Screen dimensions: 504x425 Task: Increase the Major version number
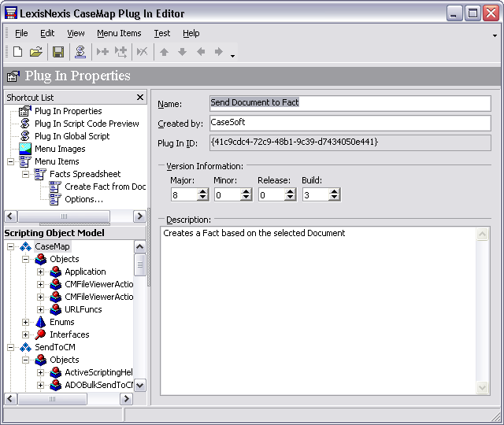[x=203, y=191]
